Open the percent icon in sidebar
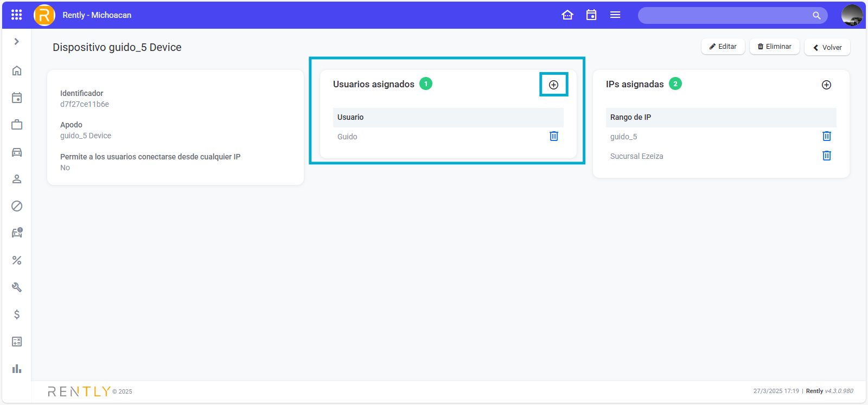Image resolution: width=868 pixels, height=405 pixels. [17, 260]
